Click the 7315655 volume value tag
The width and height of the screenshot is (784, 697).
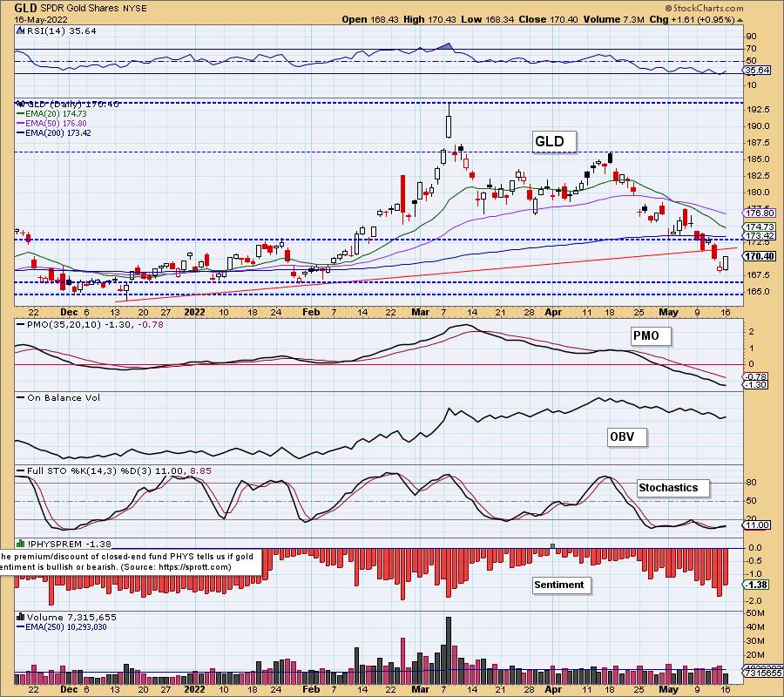click(763, 673)
